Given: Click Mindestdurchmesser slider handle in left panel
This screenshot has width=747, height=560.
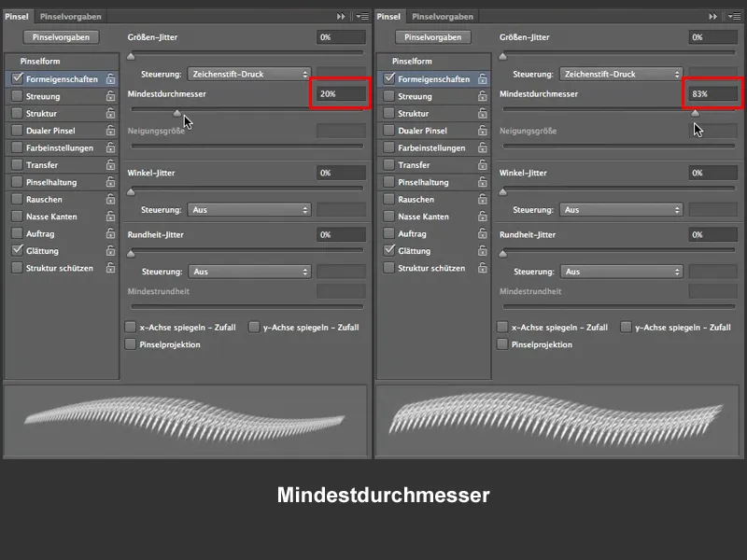Looking at the screenshot, I should [x=177, y=113].
